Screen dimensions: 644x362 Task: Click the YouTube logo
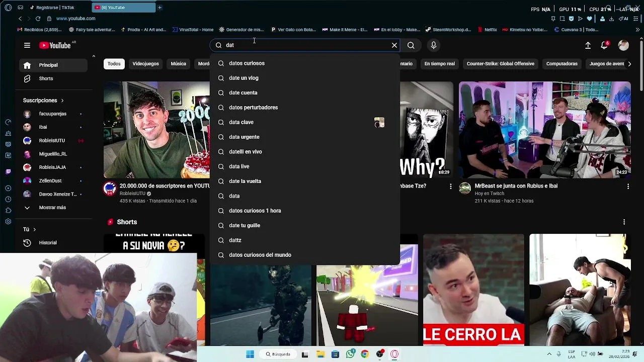(55, 45)
